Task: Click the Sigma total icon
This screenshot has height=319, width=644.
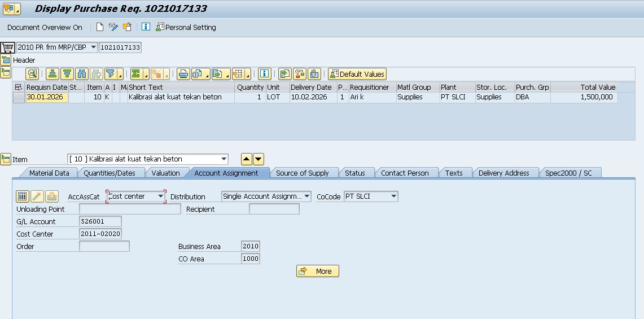Action: (136, 74)
